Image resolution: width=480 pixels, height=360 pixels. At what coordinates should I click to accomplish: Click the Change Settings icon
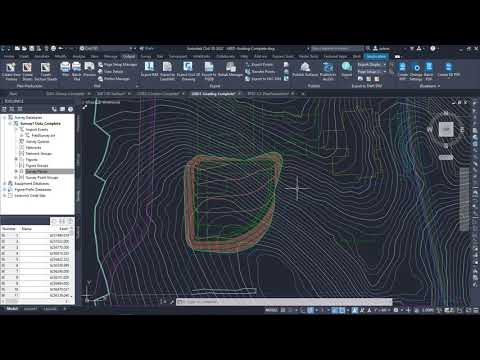[x=416, y=68]
